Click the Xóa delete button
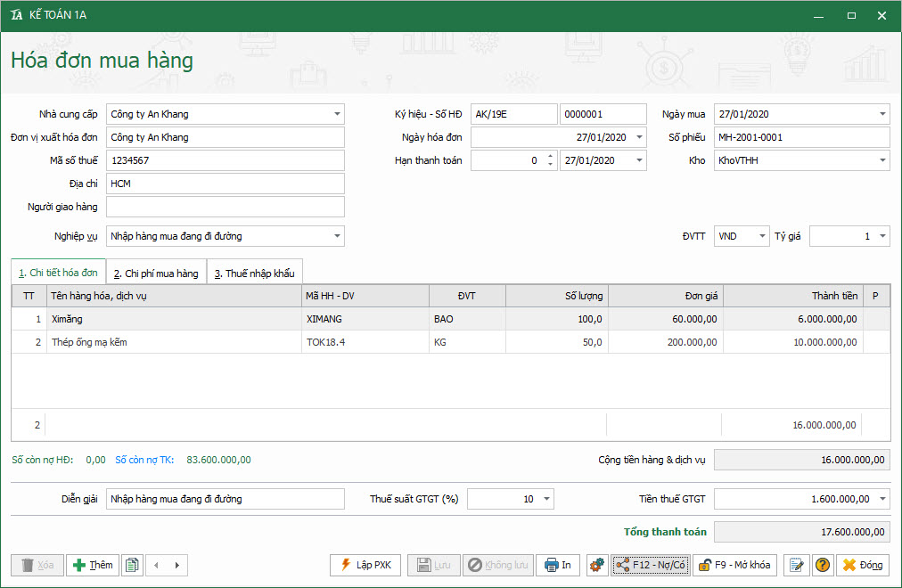Screen dimensions: 902x588 (x=37, y=565)
